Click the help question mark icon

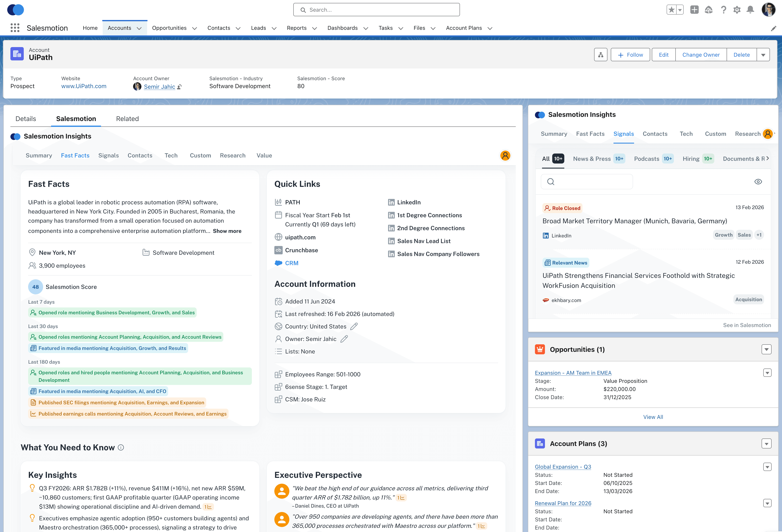[723, 10]
